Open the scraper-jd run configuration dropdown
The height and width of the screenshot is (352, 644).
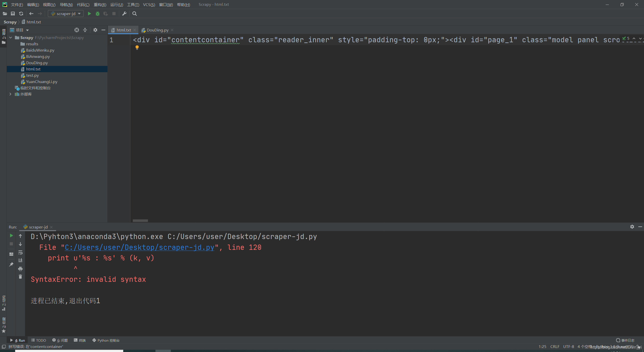point(66,14)
